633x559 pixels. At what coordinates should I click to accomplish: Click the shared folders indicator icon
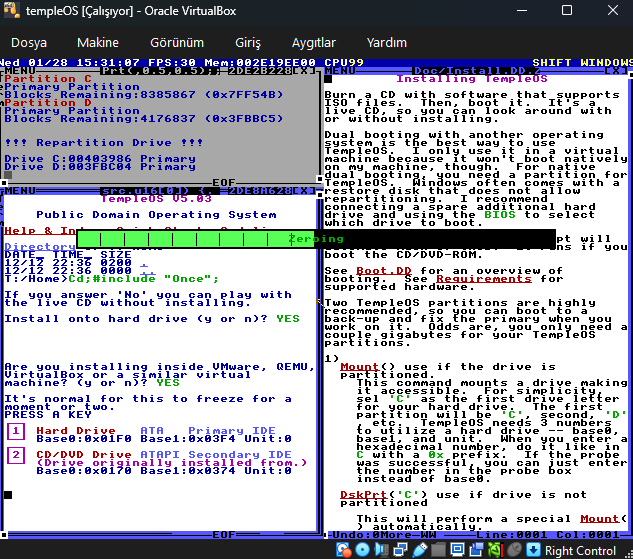pos(438,550)
